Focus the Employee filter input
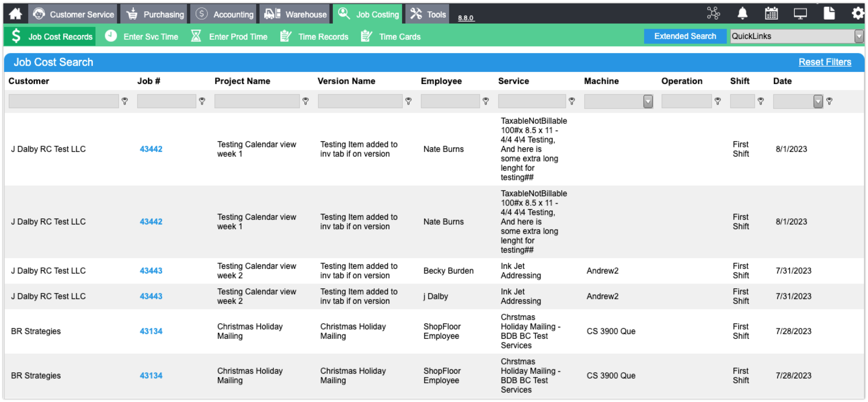 450,101
